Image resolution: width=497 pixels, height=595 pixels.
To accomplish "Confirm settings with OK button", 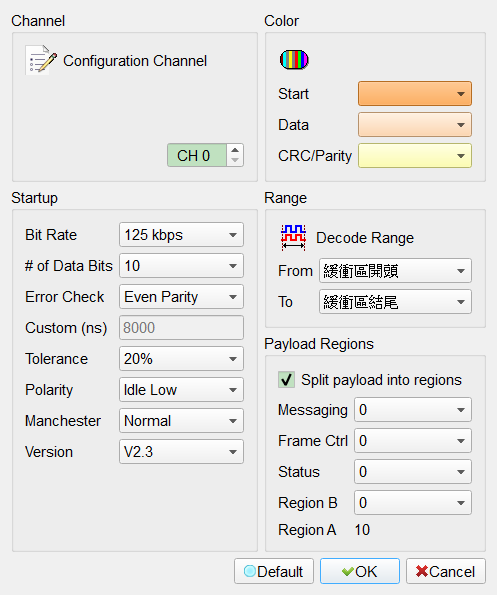I will tap(360, 571).
